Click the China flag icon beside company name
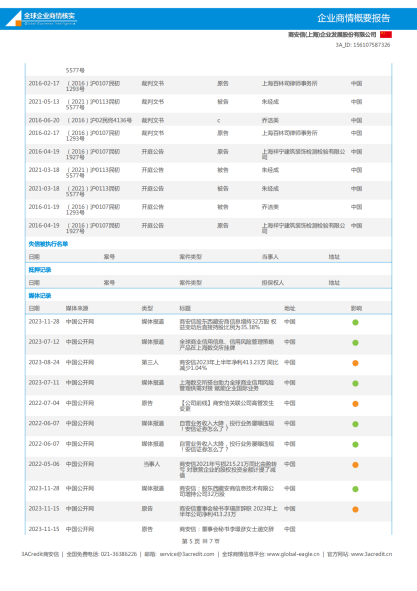Screen dimensions: 417x591 point(386,35)
